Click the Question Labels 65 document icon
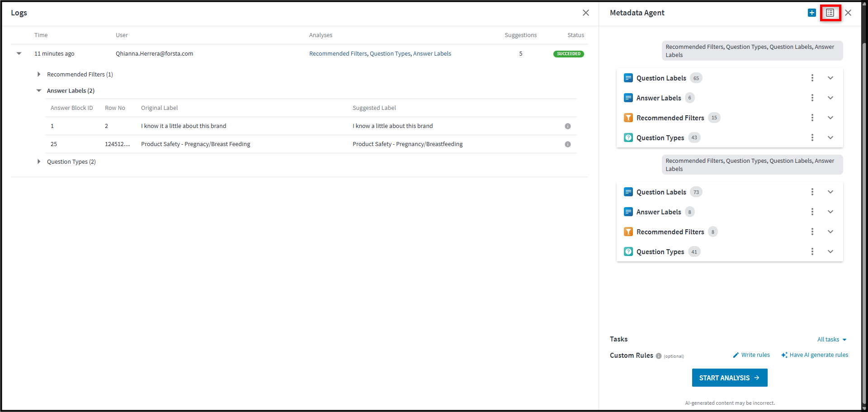Image resolution: width=868 pixels, height=412 pixels. (x=628, y=78)
